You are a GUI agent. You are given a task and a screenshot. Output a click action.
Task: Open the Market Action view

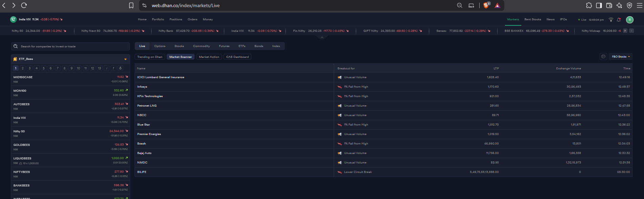pyautogui.click(x=209, y=57)
